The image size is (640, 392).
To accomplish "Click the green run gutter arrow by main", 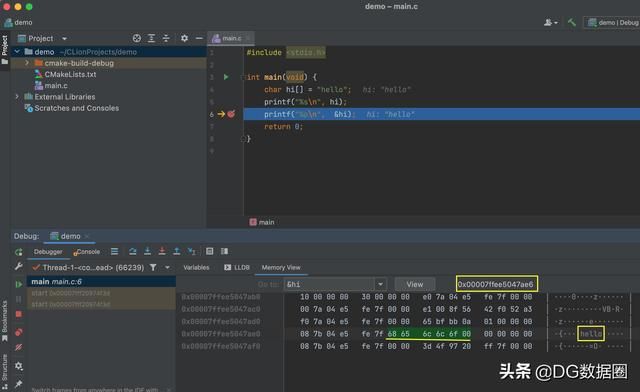I will click(226, 77).
